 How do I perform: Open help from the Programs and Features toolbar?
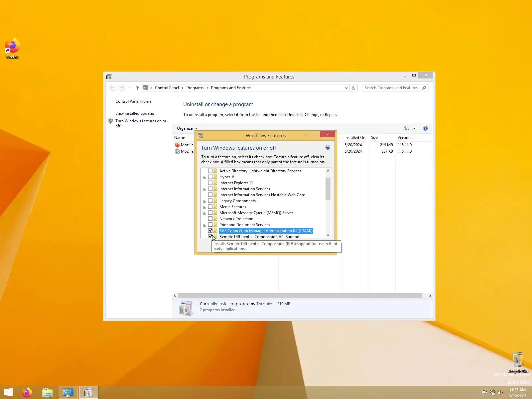click(425, 128)
